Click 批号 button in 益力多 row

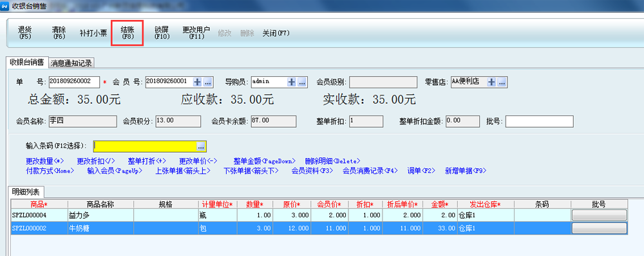[x=599, y=215]
